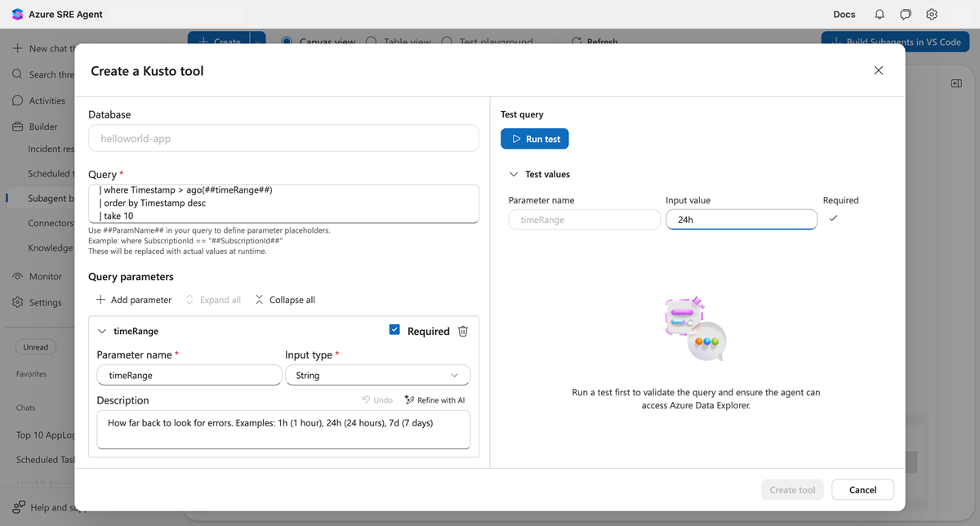
Task: Close the Create a Kusto tool dialog
Action: click(879, 71)
